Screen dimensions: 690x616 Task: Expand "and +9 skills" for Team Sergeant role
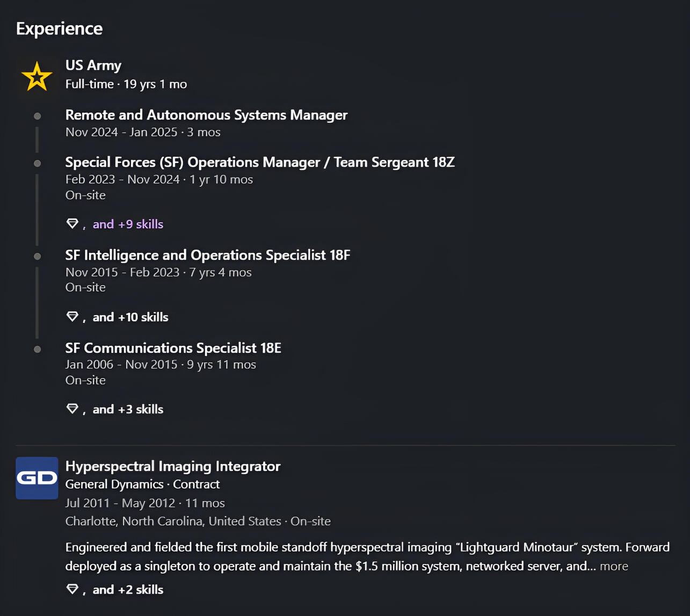(128, 224)
